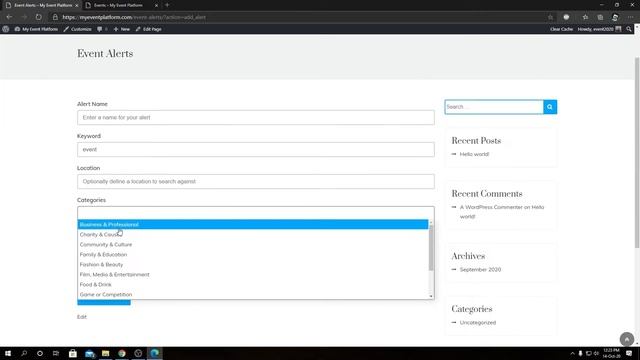Click the Categories multi-select box
Viewport: 640px width, 360px height.
(x=256, y=213)
